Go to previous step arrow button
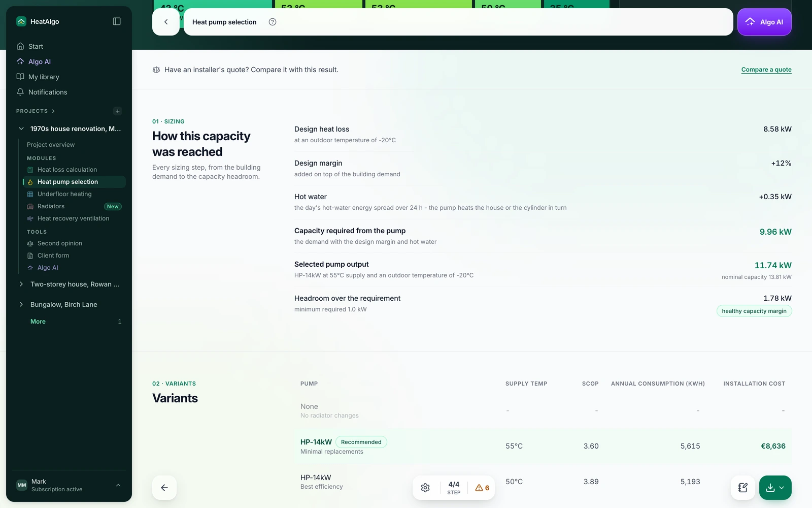Image resolution: width=812 pixels, height=508 pixels. click(x=164, y=488)
